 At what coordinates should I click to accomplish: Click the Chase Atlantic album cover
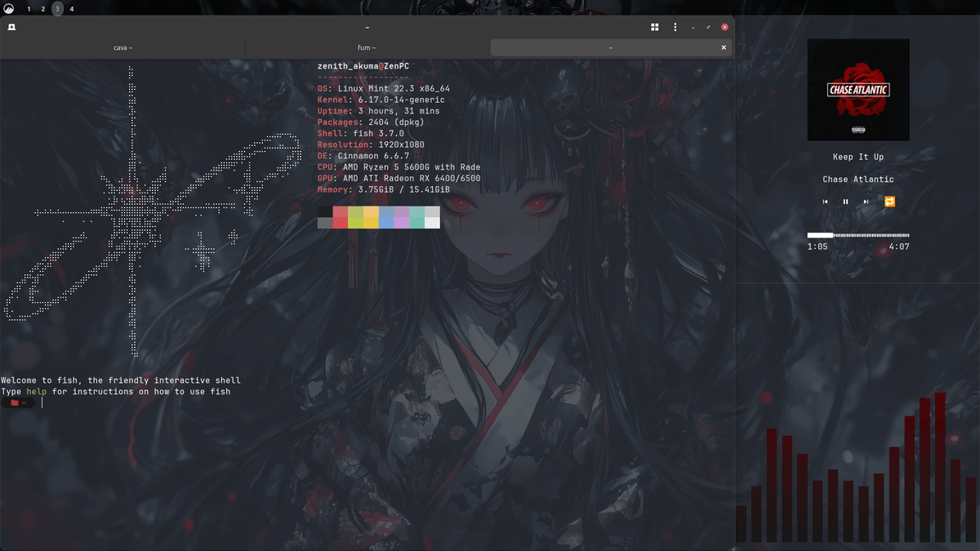coord(858,90)
